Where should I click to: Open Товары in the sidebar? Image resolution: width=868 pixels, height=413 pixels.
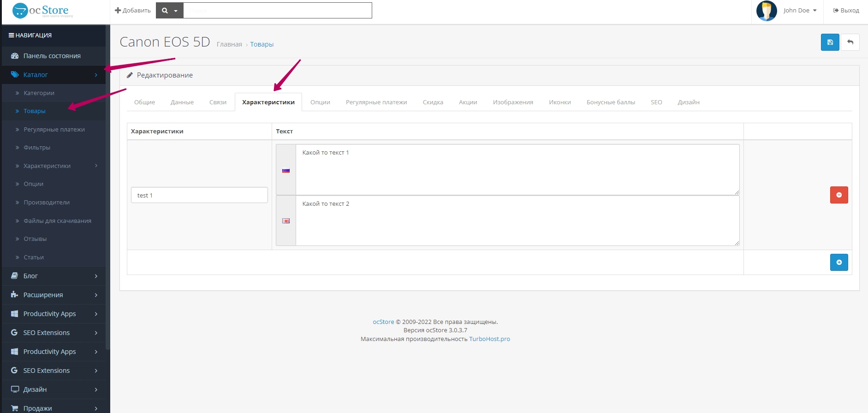pos(35,111)
